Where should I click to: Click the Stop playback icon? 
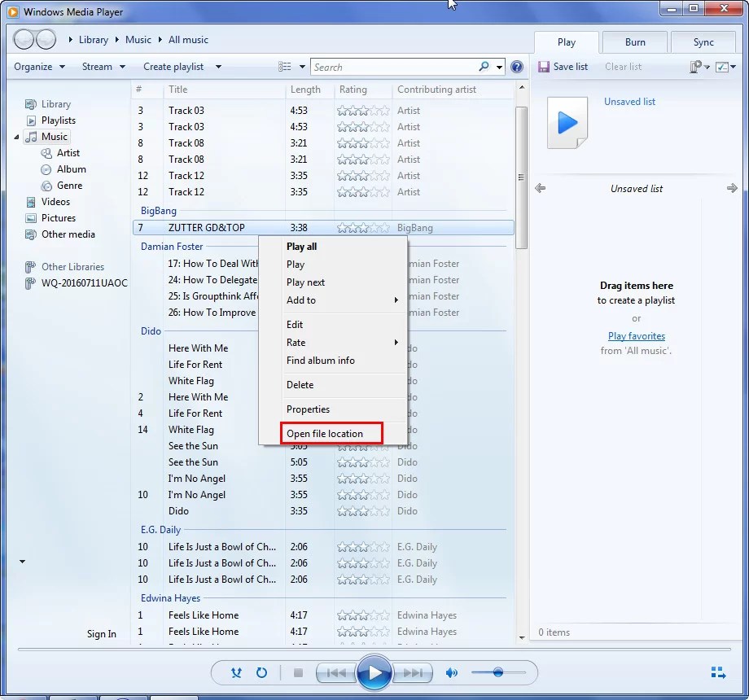click(298, 672)
